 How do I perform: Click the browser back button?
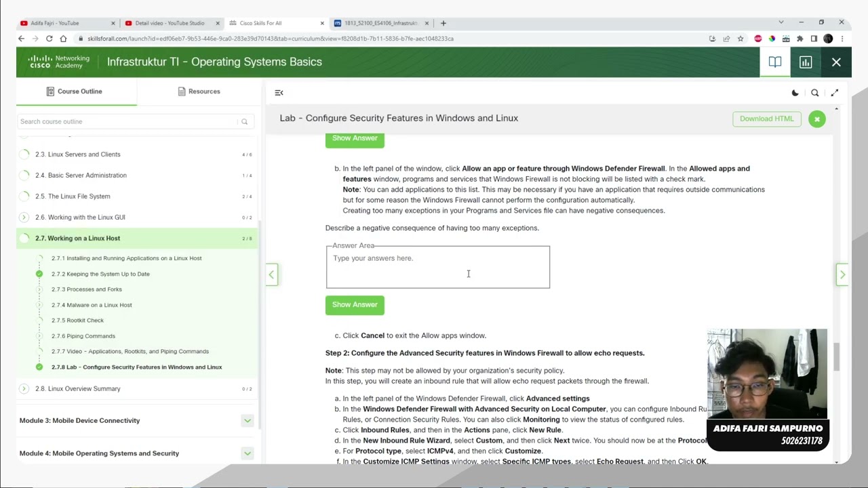[21, 39]
